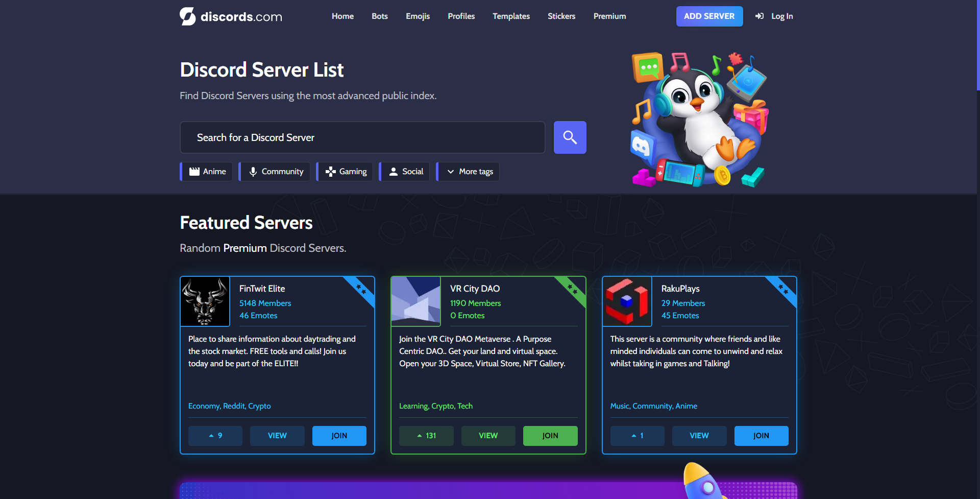Image resolution: width=980 pixels, height=499 pixels.
Task: Open the RakuPlays server logo
Action: click(627, 301)
